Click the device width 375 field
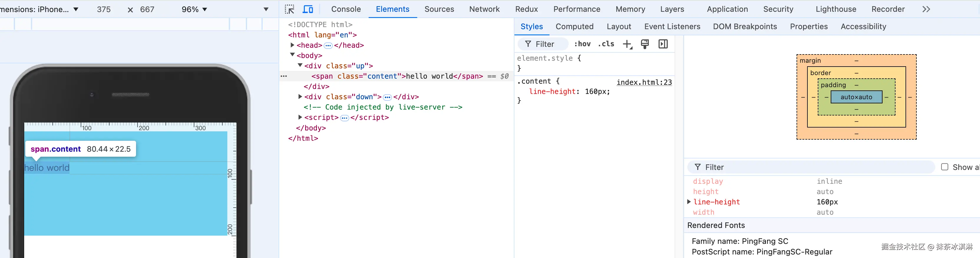980x258 pixels. pyautogui.click(x=103, y=9)
